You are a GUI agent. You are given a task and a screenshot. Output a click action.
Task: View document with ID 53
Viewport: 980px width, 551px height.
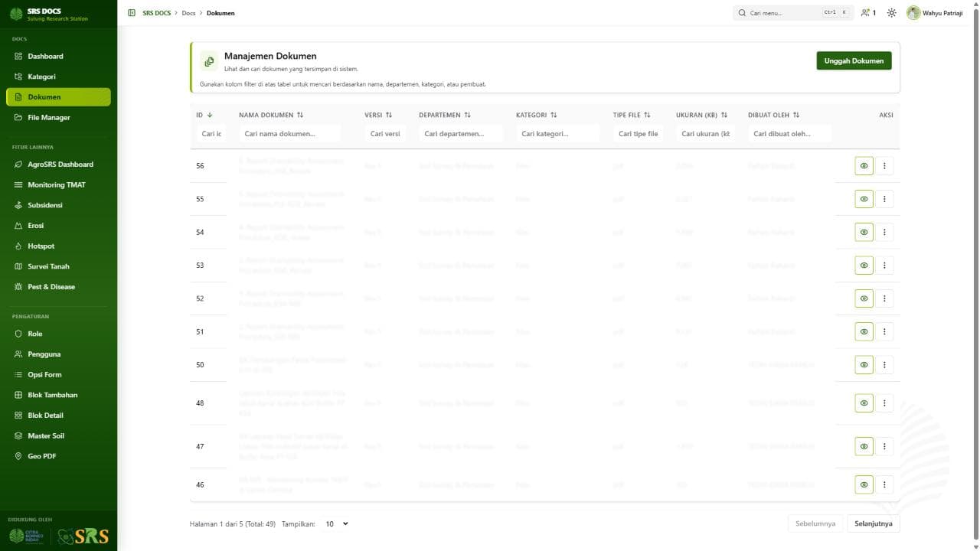(864, 266)
